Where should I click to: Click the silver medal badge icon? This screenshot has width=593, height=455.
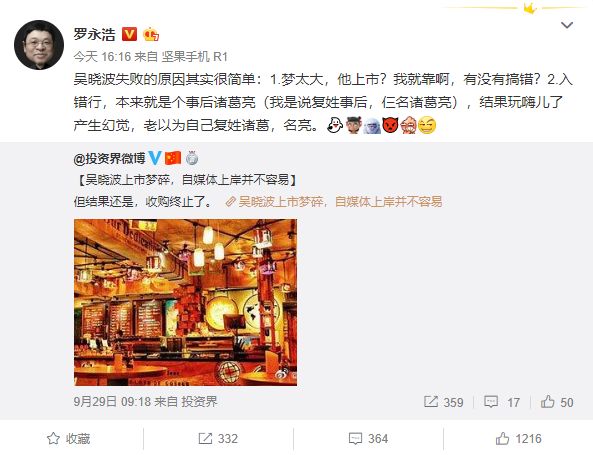[192, 158]
